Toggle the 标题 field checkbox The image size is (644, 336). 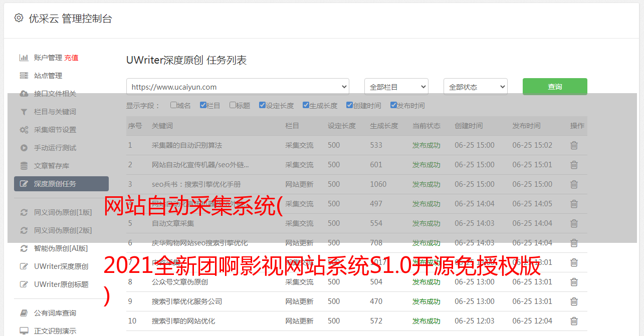tap(233, 105)
